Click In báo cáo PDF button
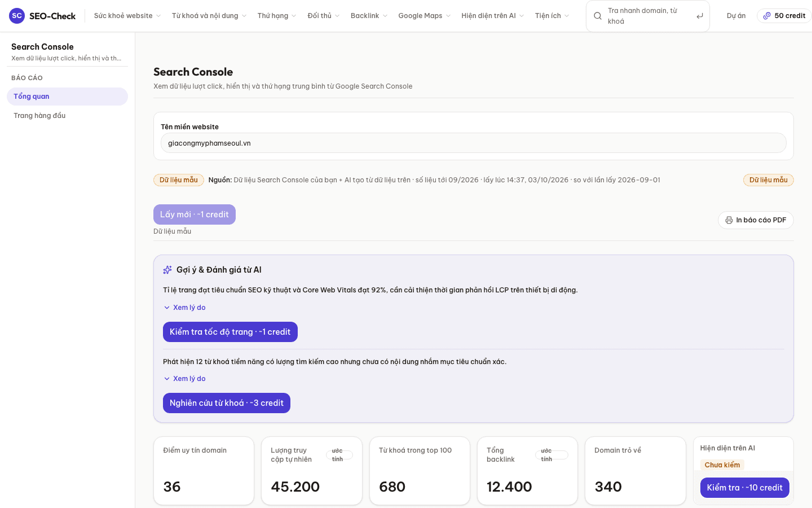The width and height of the screenshot is (812, 508). tap(756, 220)
